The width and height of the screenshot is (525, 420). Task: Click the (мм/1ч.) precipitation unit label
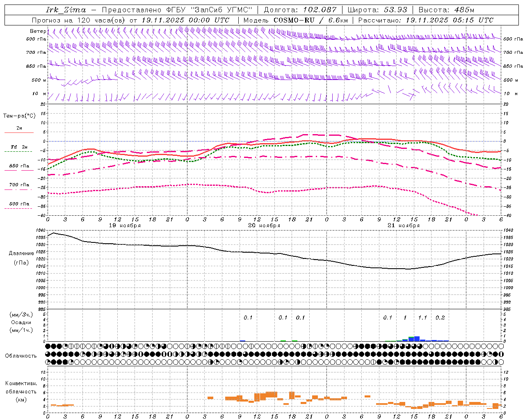[x=21, y=330]
